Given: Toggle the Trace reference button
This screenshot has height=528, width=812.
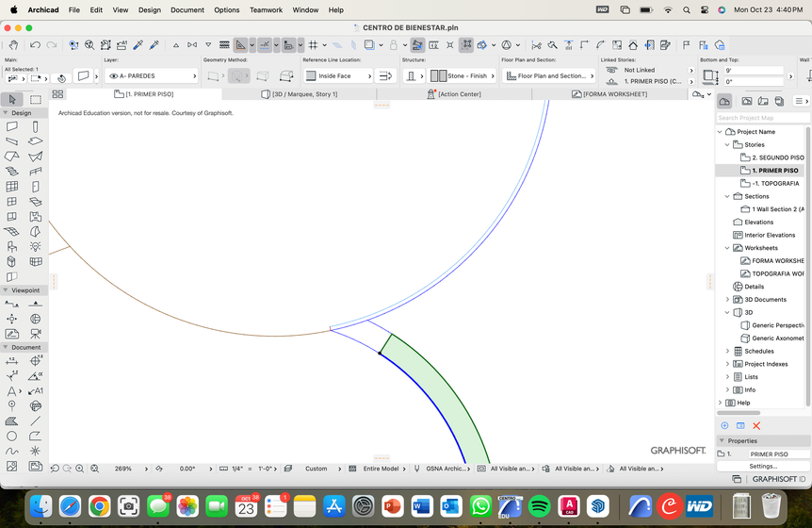Looking at the screenshot, I should (x=368, y=45).
